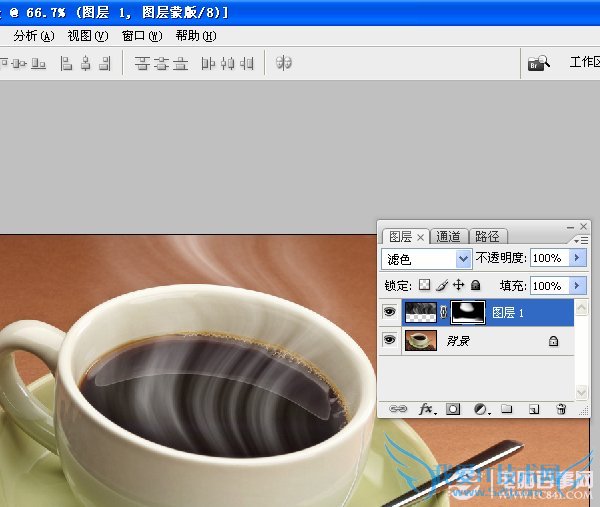Viewport: 600px width, 507px height.
Task: Create a new adjustment layer
Action: coord(480,409)
